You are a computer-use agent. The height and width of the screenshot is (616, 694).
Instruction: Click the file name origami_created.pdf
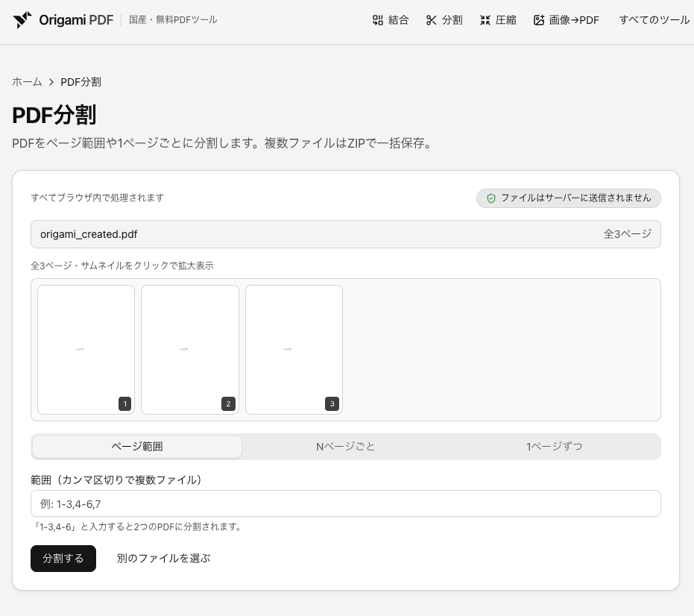point(89,234)
